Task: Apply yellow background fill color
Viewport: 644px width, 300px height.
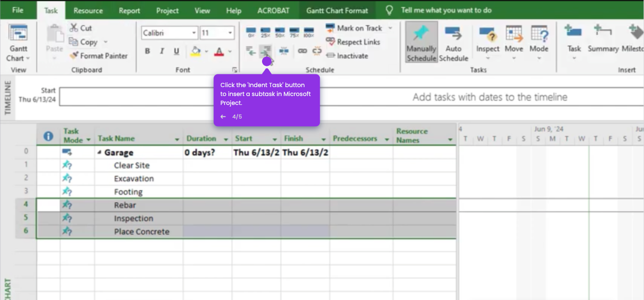Action: coord(196,51)
